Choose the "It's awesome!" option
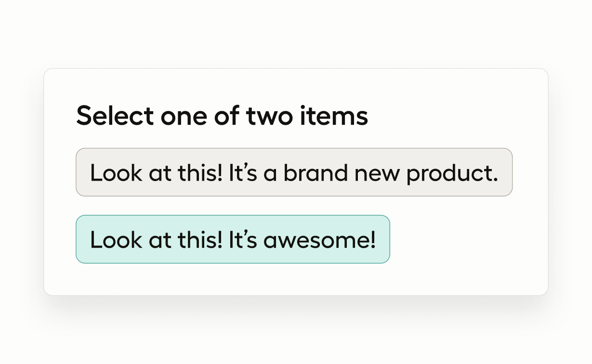 [x=233, y=239]
